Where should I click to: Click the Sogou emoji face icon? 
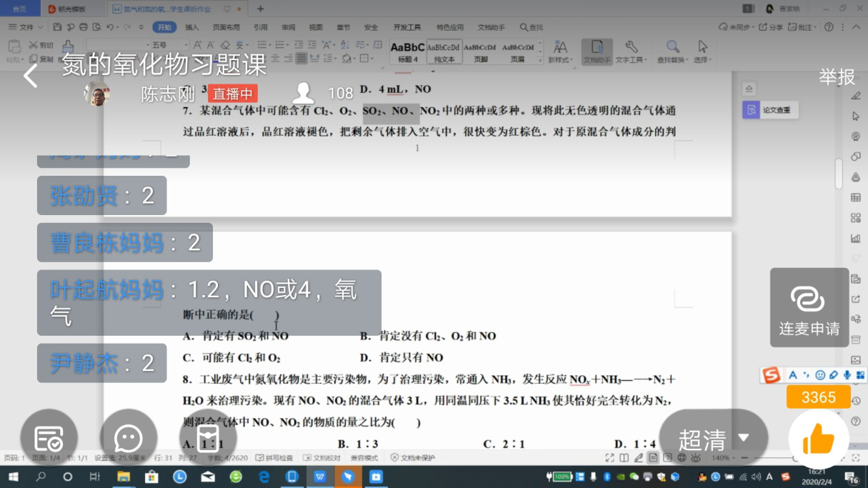(819, 375)
